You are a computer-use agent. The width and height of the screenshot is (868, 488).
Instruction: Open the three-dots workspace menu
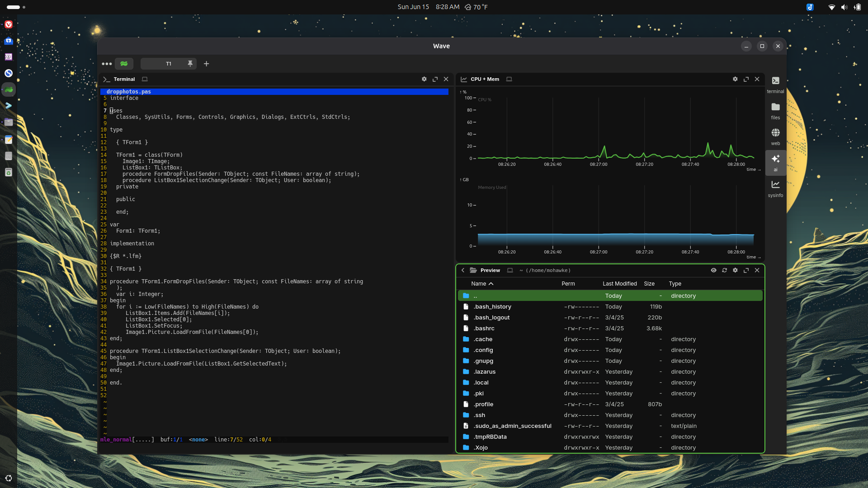[x=107, y=64]
